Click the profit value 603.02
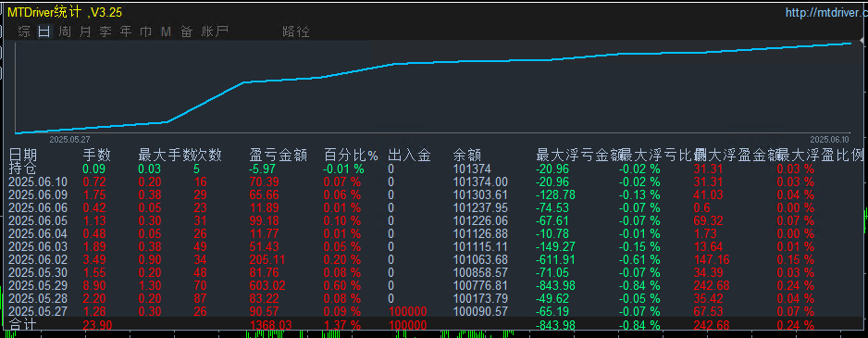 pyautogui.click(x=267, y=285)
